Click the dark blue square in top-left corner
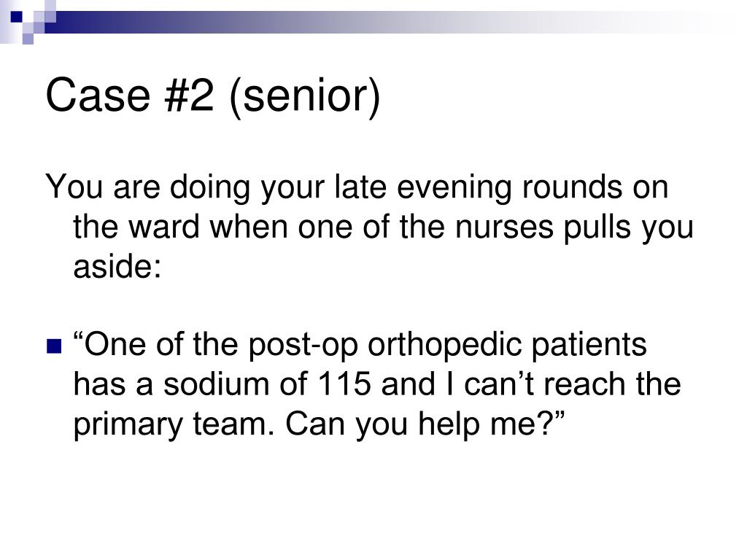 (x=16, y=17)
